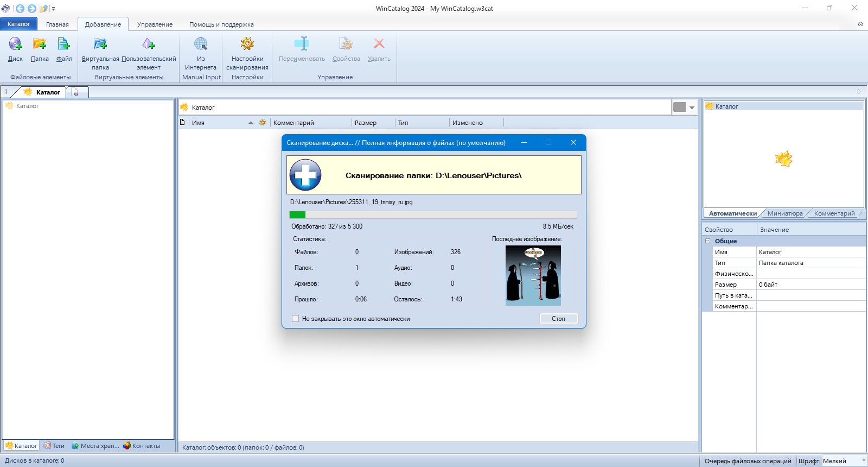Open the Каталог application menu tab
The width and height of the screenshot is (868, 467).
[x=19, y=24]
